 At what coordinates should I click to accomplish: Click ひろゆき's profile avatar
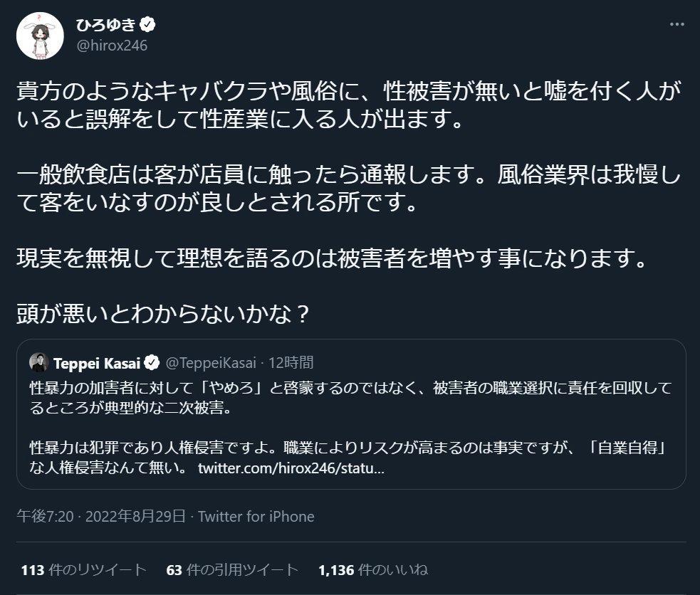click(x=40, y=36)
